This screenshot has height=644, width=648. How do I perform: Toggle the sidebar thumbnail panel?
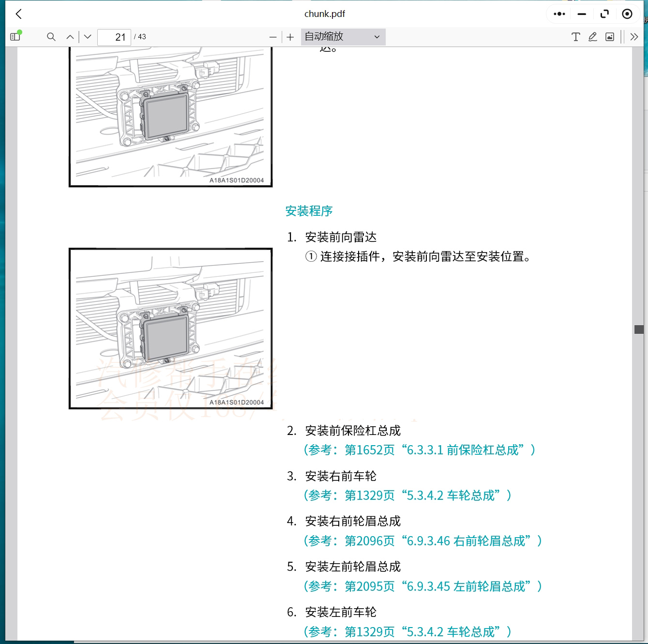15,37
